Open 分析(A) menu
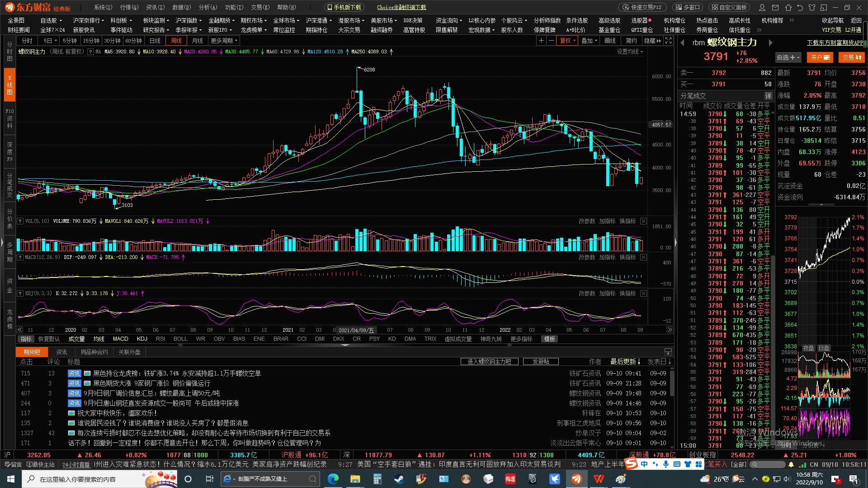 pos(208,7)
